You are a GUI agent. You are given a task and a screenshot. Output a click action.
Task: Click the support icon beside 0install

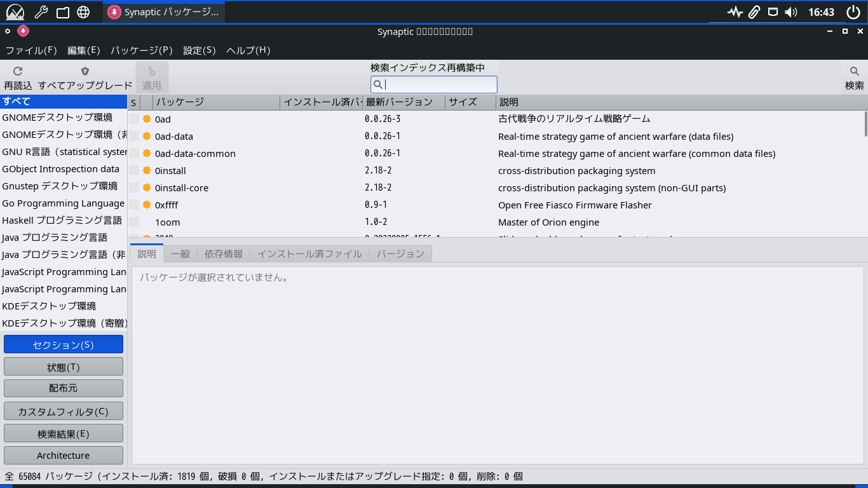(147, 170)
